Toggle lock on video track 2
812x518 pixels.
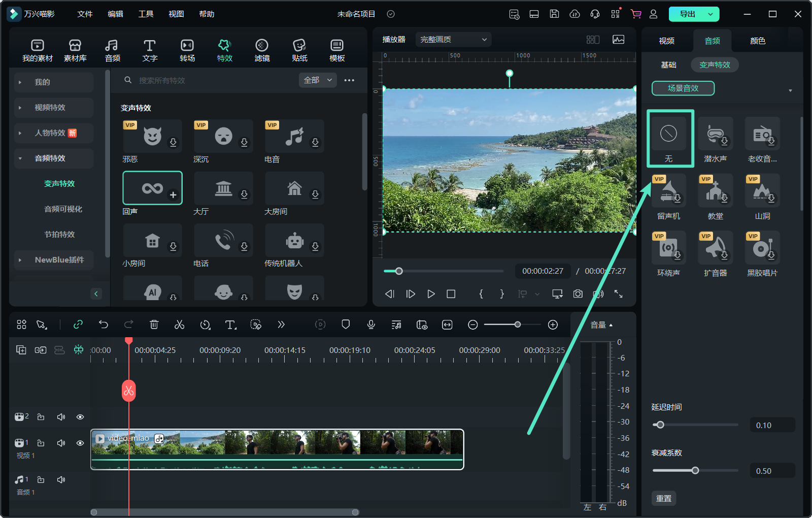coord(41,417)
